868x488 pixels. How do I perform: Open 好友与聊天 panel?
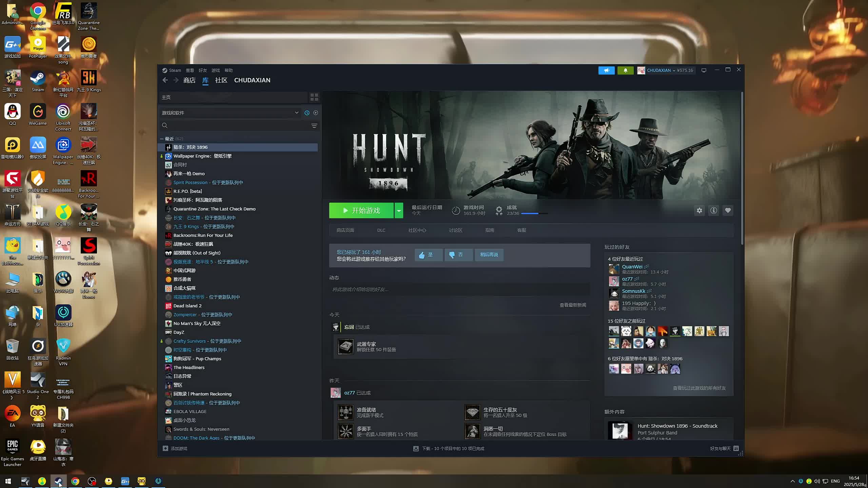724,448
